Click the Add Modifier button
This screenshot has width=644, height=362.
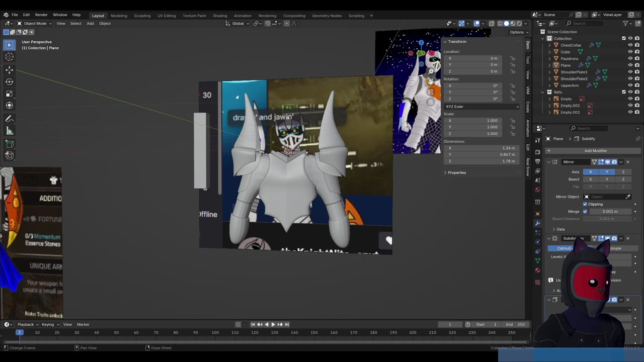pos(592,151)
